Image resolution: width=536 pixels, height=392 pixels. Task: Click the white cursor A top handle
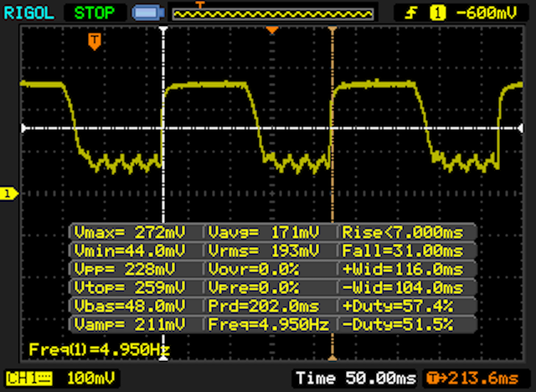pyautogui.click(x=163, y=29)
